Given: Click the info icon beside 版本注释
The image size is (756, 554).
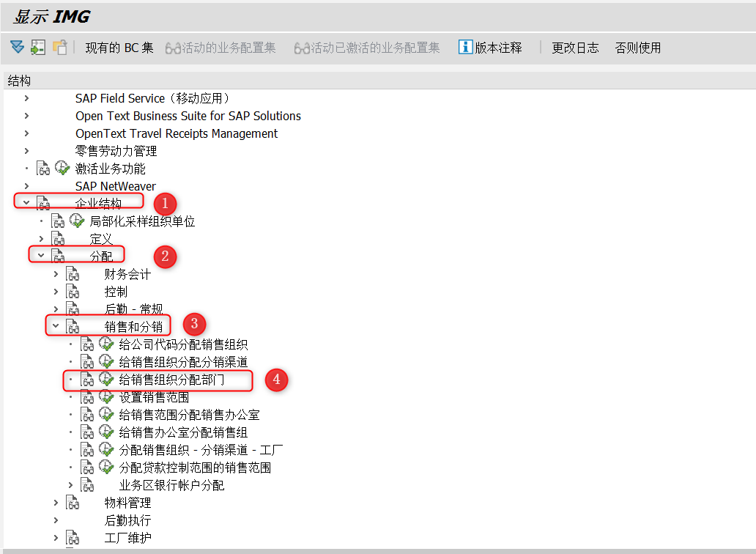Looking at the screenshot, I should tap(465, 47).
